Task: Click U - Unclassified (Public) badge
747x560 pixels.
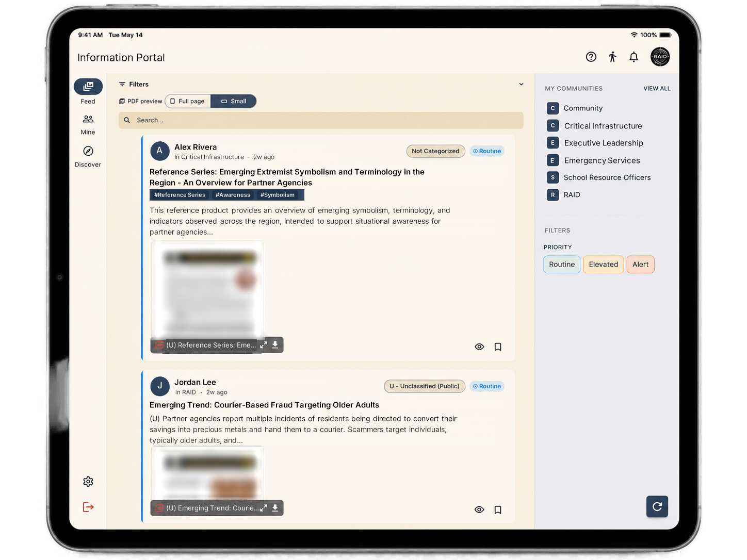Action: (x=425, y=386)
